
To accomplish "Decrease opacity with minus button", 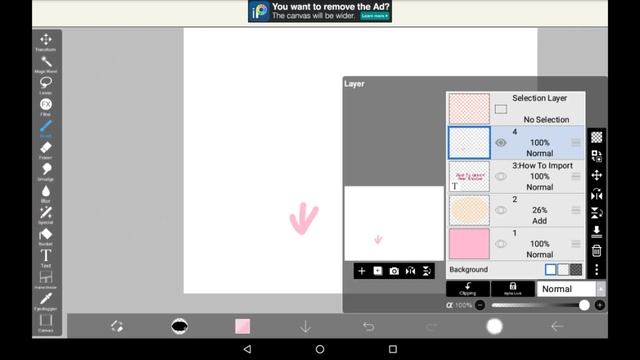I will coord(480,305).
